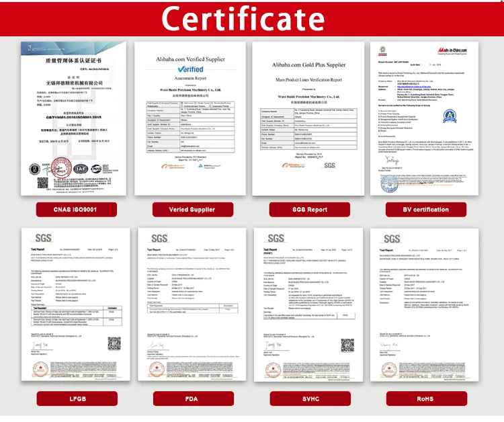Click the blue round stamp on BV document

[389, 184]
